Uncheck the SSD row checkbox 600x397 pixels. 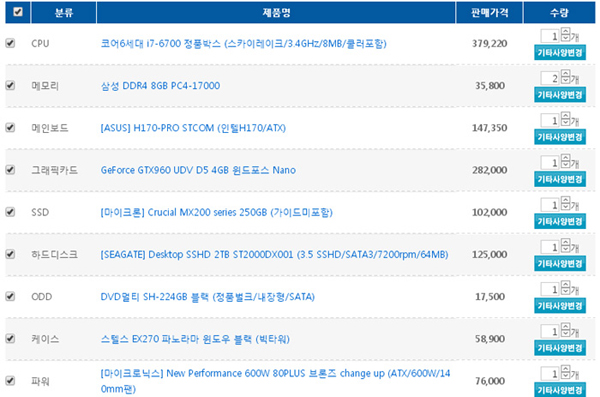tap(10, 212)
